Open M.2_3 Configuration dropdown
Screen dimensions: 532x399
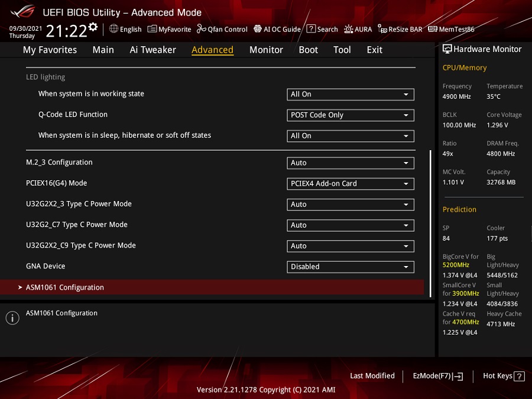tap(351, 163)
